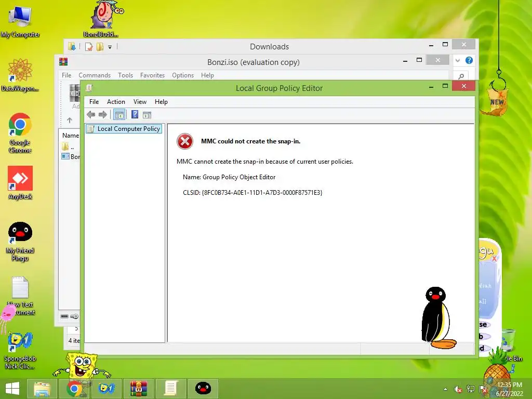Maximize the Local Group Policy Editor window

pos(445,86)
